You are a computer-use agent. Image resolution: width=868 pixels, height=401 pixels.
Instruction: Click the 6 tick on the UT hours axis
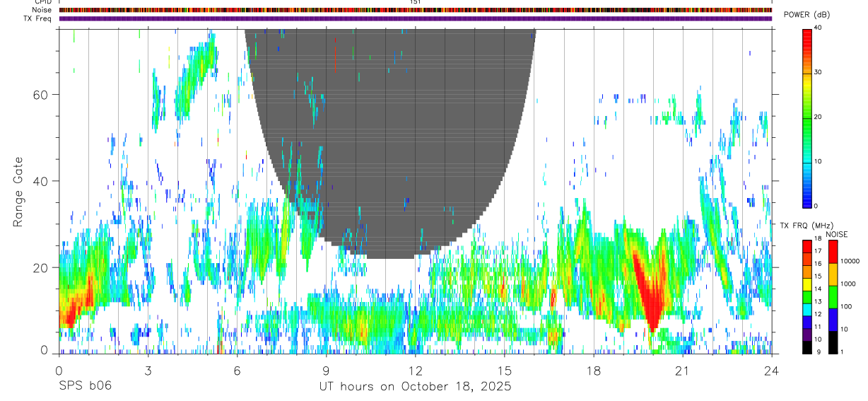click(x=237, y=370)
